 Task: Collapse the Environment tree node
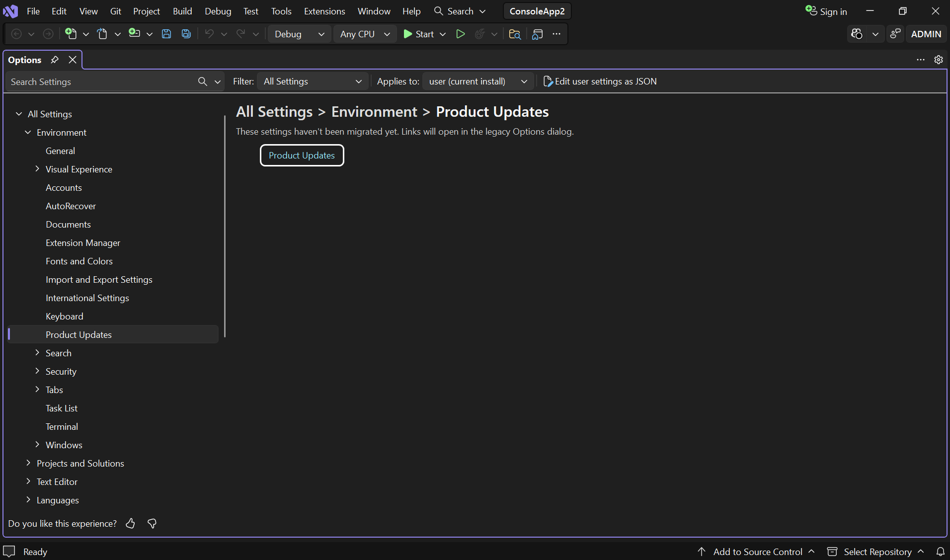click(28, 132)
